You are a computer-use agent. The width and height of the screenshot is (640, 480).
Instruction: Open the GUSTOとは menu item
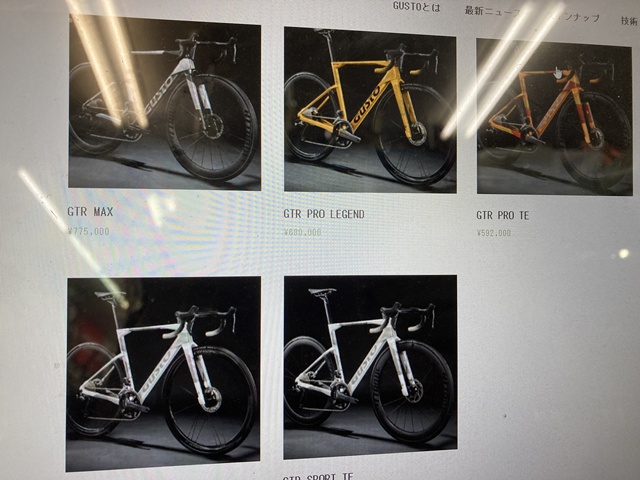417,7
